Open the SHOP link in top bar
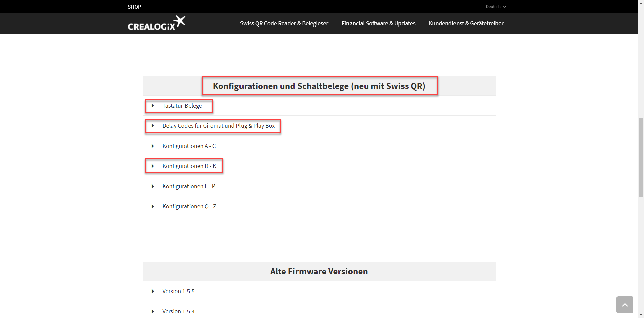The height and width of the screenshot is (318, 644). click(134, 7)
